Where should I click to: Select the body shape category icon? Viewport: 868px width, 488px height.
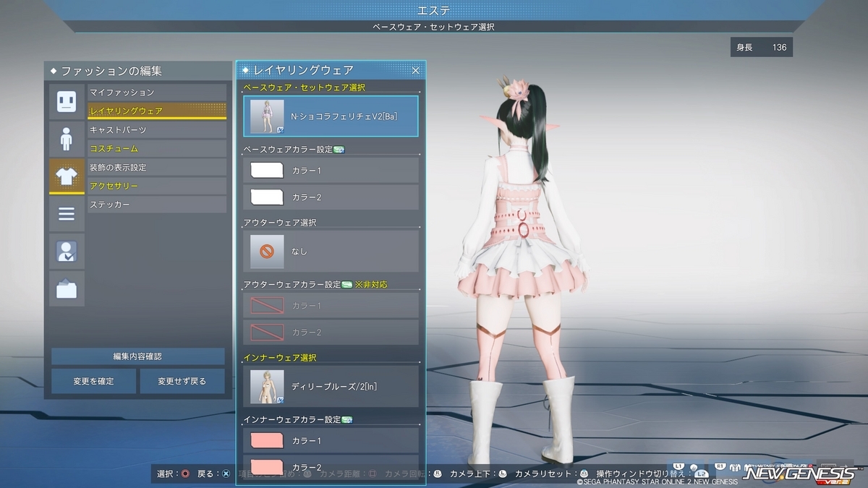67,139
